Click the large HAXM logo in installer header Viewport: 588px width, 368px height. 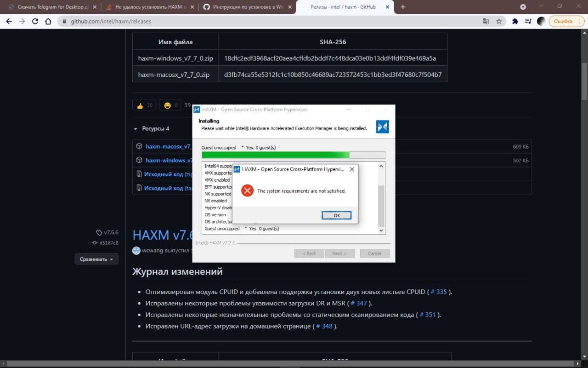(x=383, y=127)
